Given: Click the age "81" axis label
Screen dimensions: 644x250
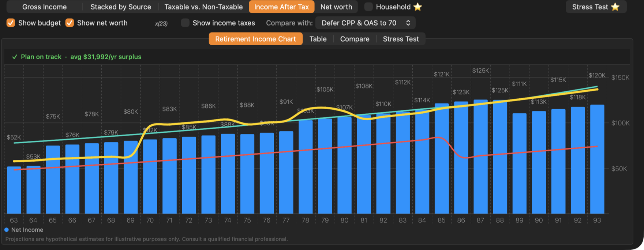Looking at the screenshot, I should tap(364, 220).
